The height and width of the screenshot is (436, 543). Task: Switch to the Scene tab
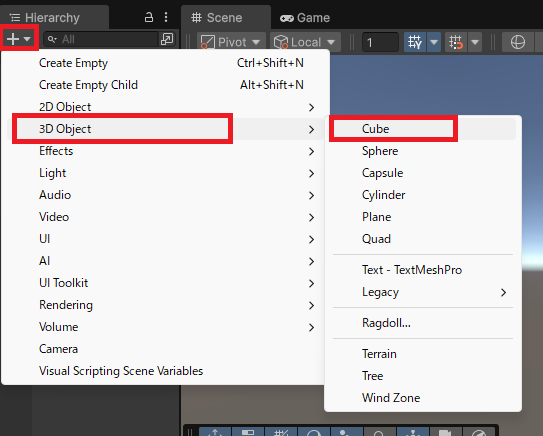[x=217, y=18]
